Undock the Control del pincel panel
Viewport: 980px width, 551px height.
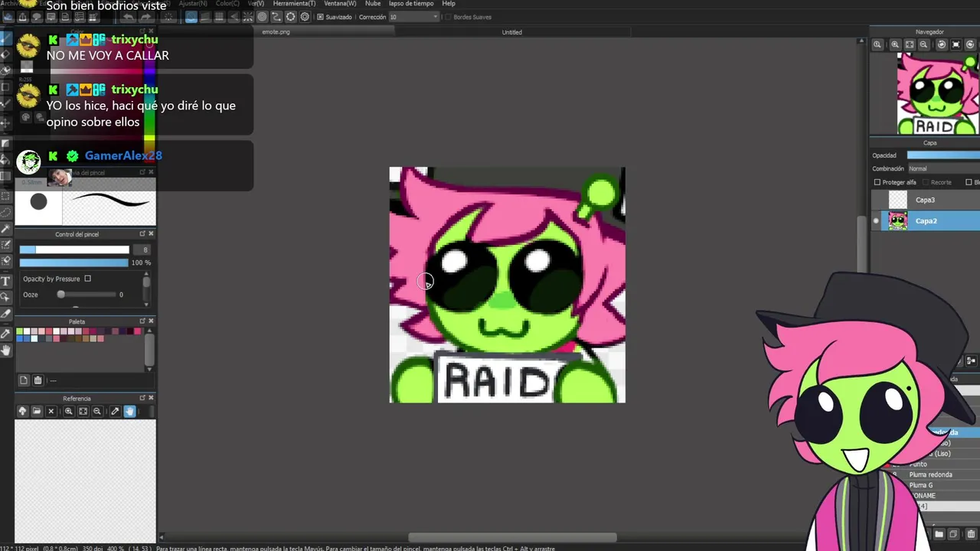tap(142, 233)
